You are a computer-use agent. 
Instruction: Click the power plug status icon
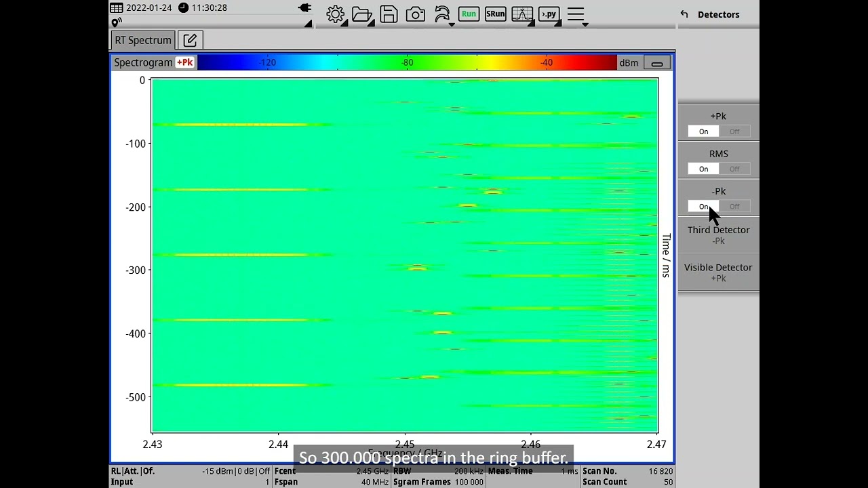click(x=304, y=7)
